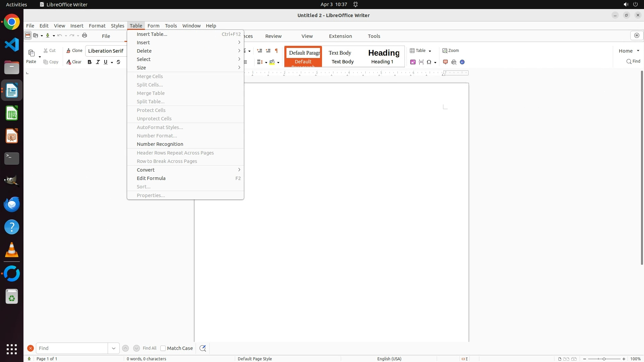Viewport: 644px width, 362px height.
Task: Open the Find field history dropdown
Action: coord(114,348)
